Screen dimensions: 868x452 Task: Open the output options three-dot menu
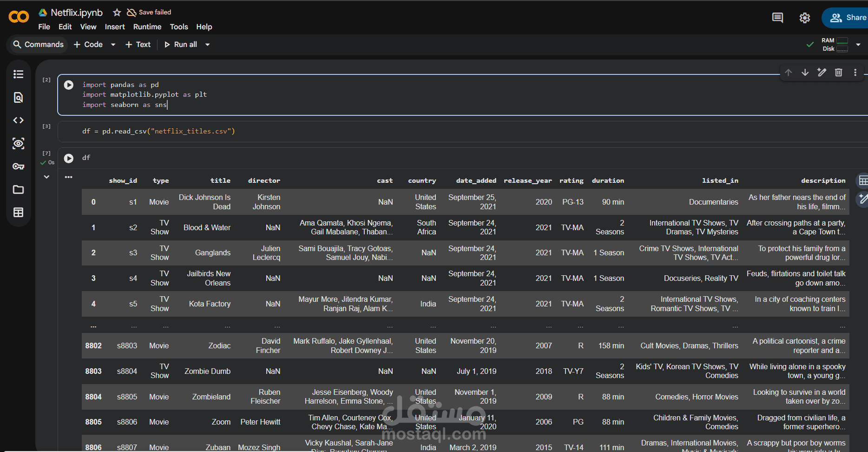pyautogui.click(x=69, y=177)
